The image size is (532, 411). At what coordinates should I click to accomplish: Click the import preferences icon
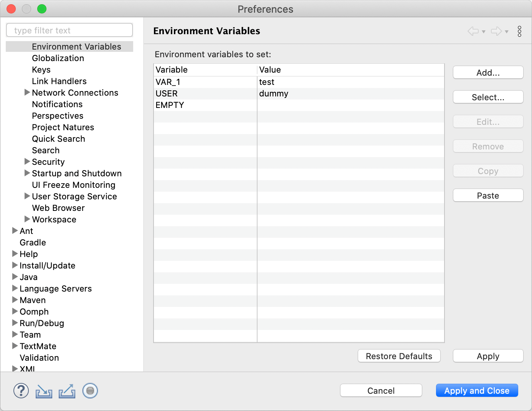point(44,391)
